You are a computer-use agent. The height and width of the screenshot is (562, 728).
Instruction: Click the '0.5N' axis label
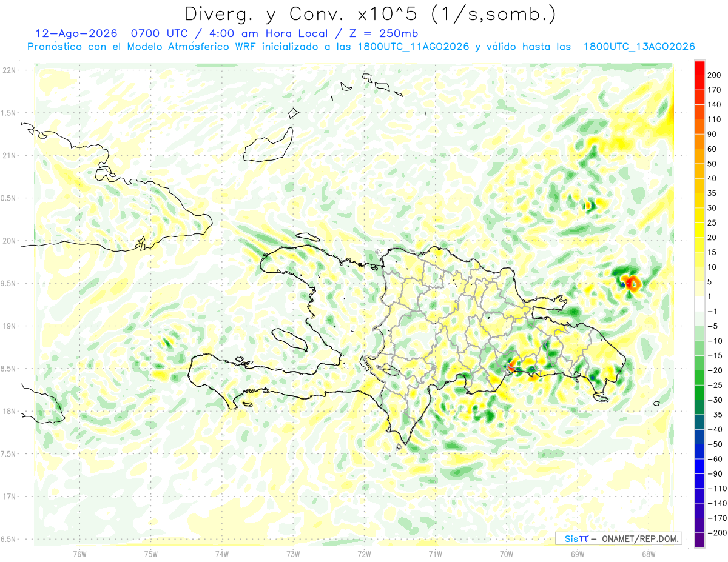tap(9, 198)
